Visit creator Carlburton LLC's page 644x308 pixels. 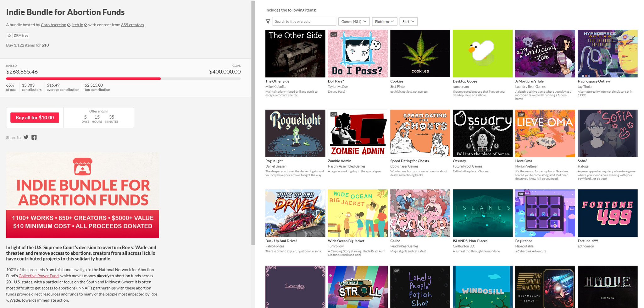click(464, 246)
